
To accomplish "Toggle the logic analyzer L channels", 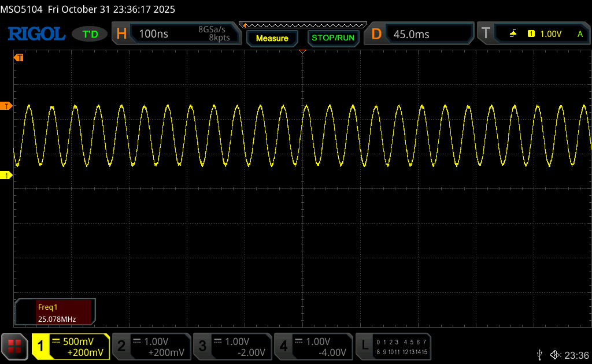I will 365,345.
